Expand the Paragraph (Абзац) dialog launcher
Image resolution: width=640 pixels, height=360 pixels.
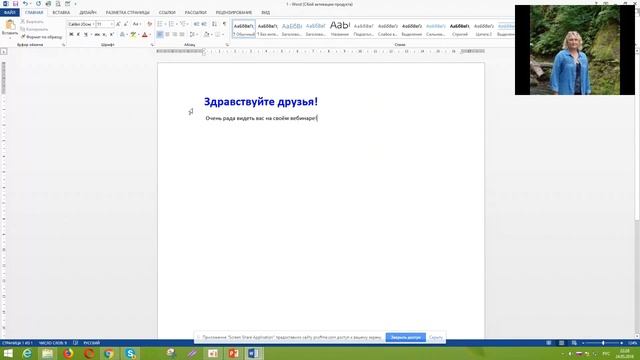tap(227, 45)
